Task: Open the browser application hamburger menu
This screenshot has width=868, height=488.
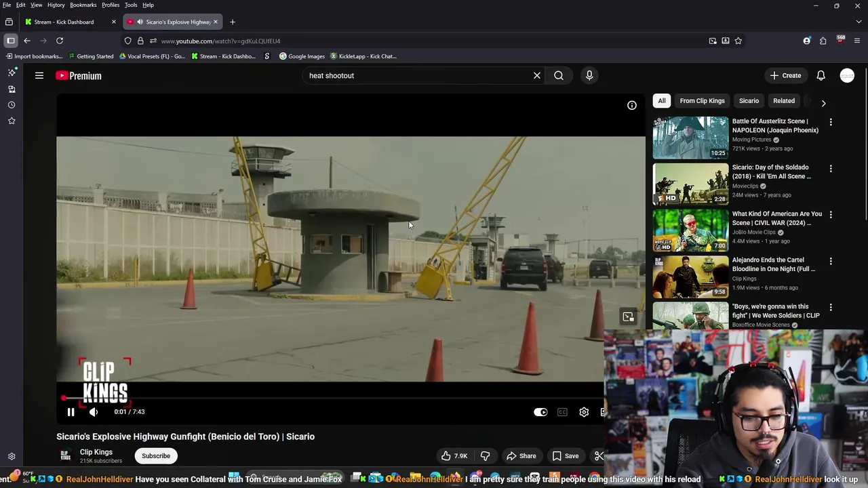Action: 857,41
